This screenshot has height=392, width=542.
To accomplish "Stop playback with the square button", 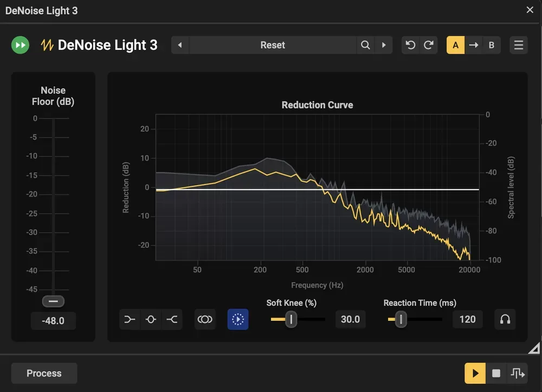I will 496,374.
